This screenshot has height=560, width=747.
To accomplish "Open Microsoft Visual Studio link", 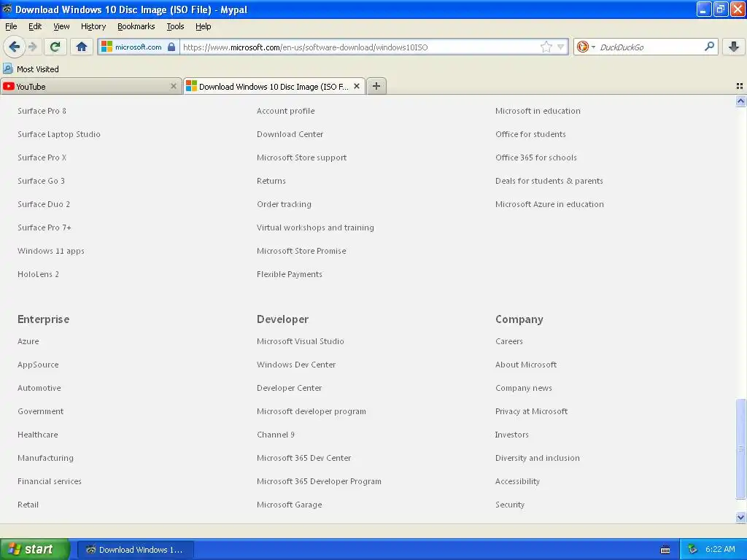I will coord(301,341).
